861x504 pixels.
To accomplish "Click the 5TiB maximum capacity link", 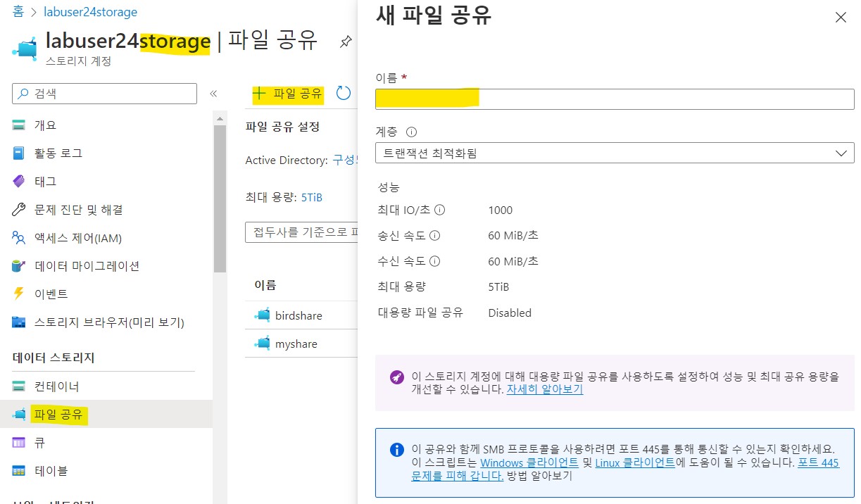I will (x=312, y=198).
